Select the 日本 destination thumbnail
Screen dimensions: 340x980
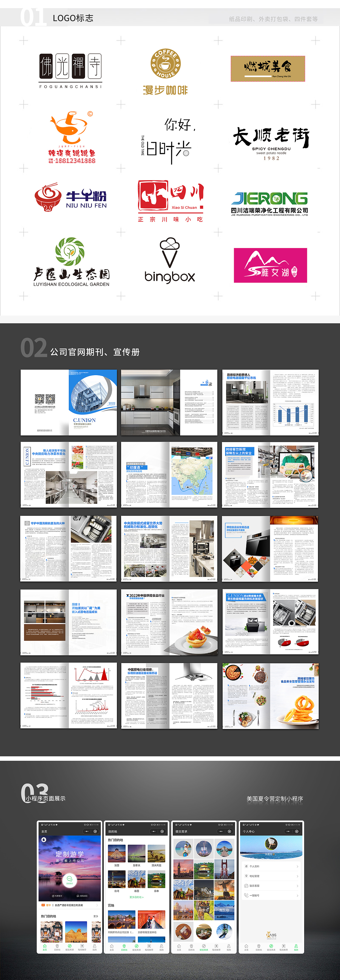pyautogui.click(x=156, y=879)
